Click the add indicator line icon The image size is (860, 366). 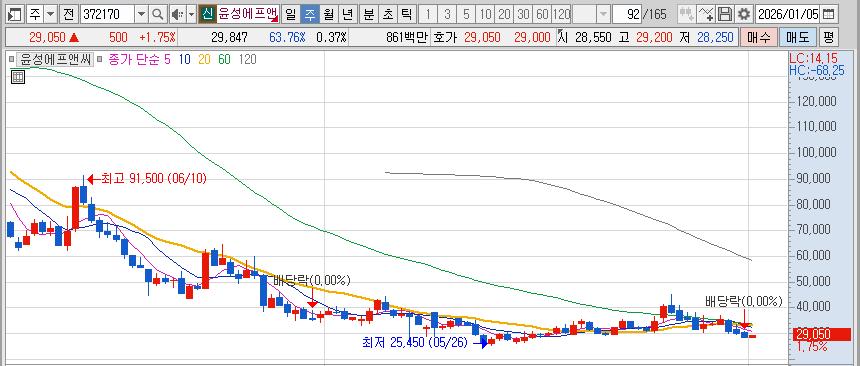(x=705, y=14)
